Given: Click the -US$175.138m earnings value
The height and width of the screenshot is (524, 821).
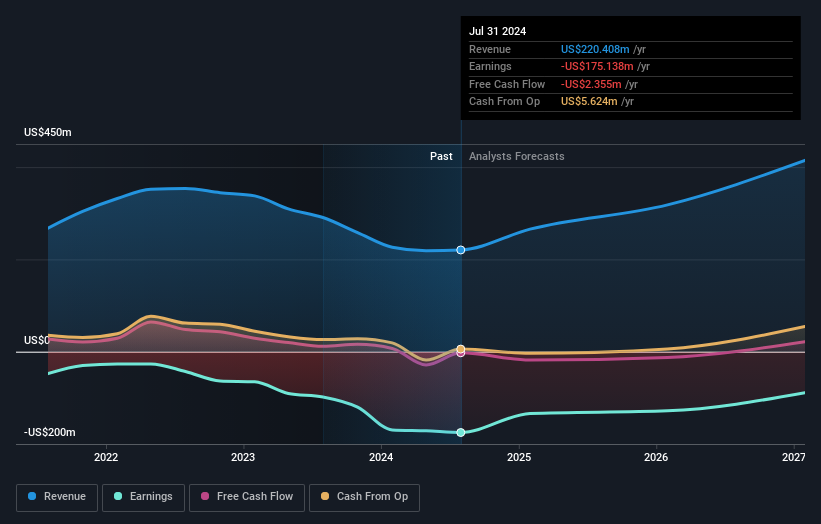Looking at the screenshot, I should 597,66.
